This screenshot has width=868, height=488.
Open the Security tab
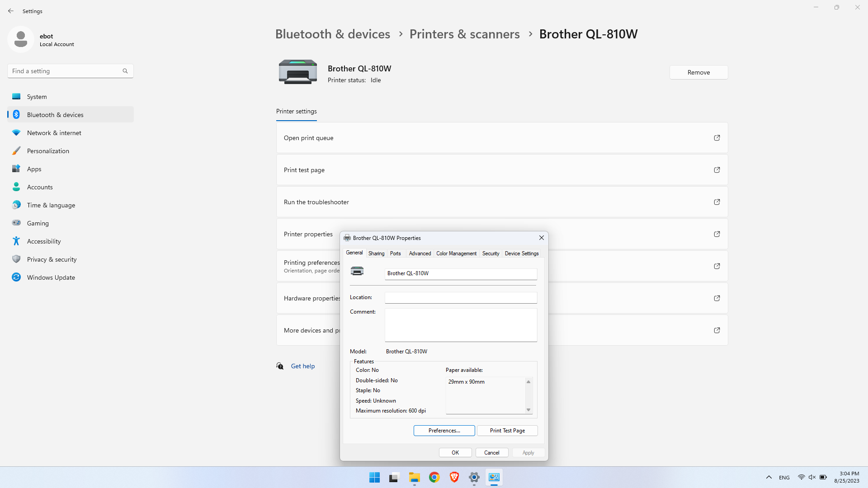click(491, 253)
